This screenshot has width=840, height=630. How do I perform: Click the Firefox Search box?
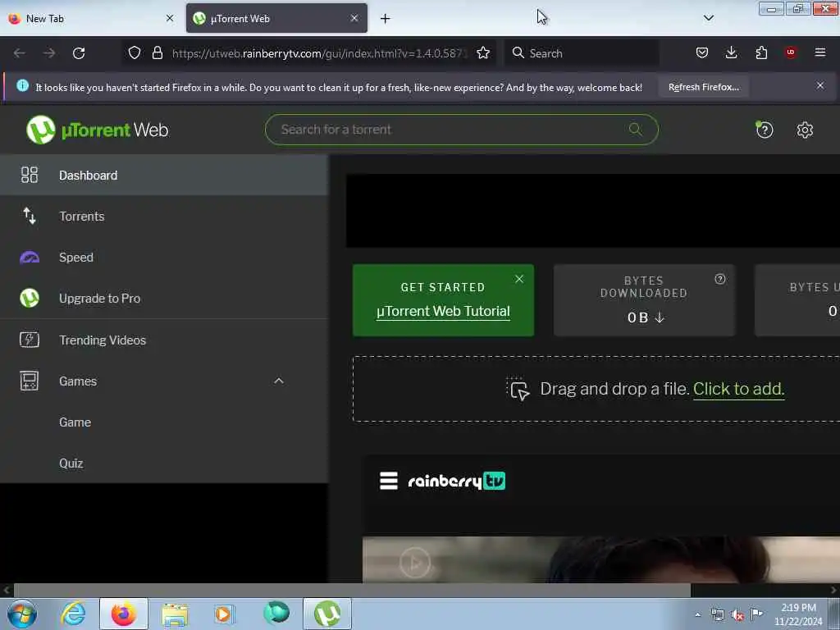582,53
